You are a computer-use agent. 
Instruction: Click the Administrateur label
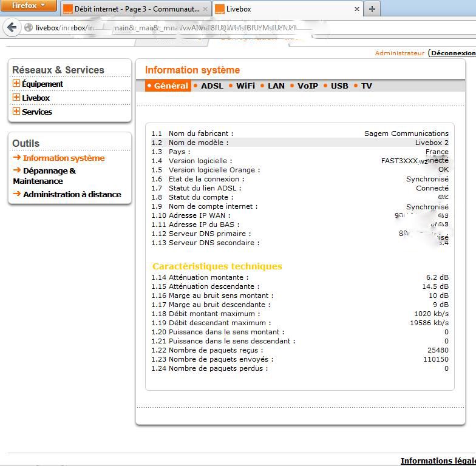399,53
